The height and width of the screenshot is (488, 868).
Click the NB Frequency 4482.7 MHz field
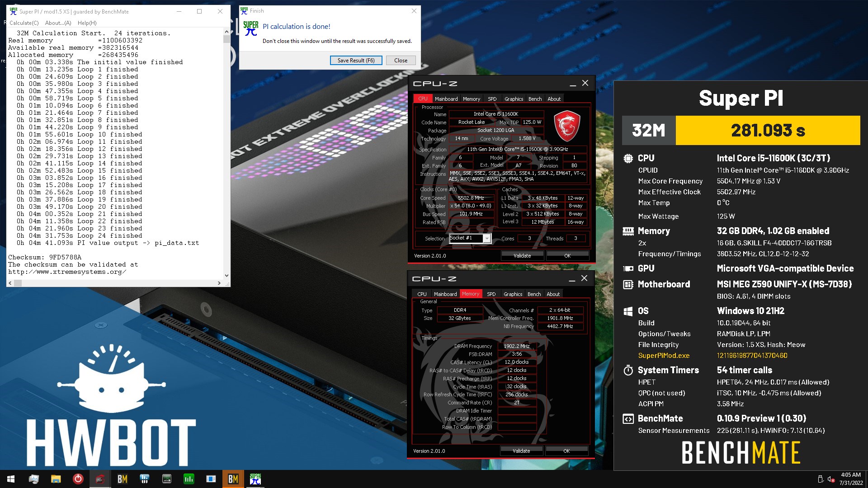[560, 326]
